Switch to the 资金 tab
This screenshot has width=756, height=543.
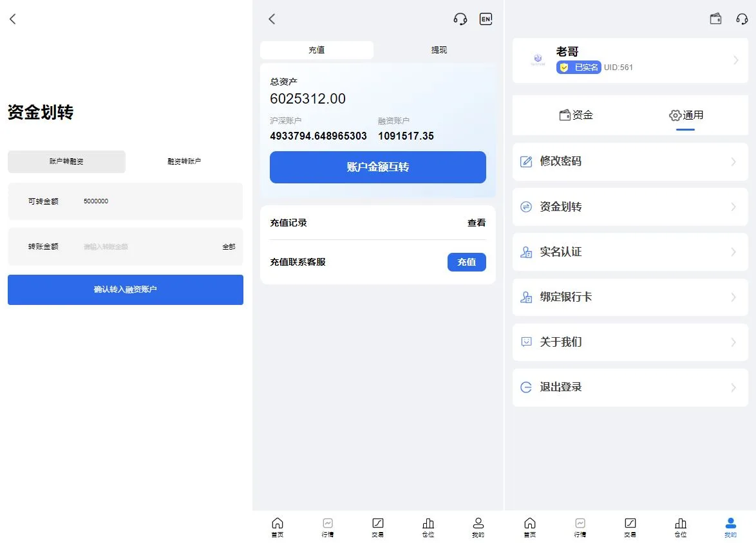[x=576, y=115]
